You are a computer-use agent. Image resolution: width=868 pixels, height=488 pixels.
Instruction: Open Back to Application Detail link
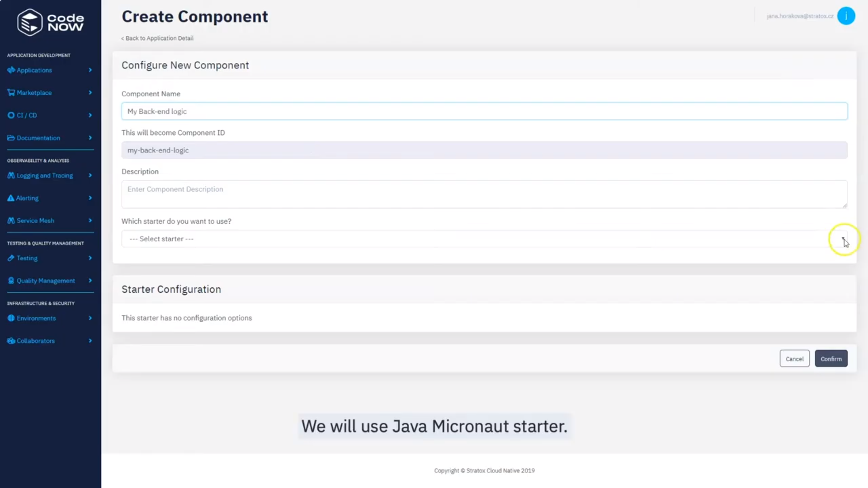click(157, 38)
